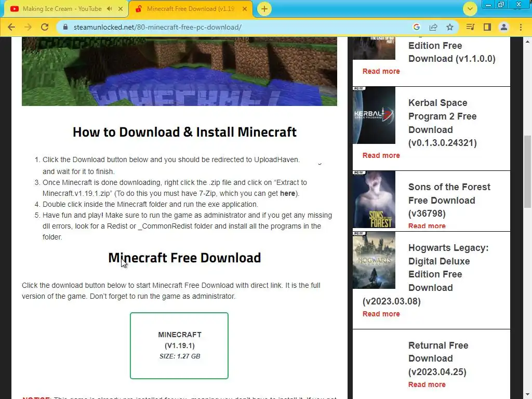This screenshot has height=399, width=532.
Task: Click the scrollbar up arrow
Action: click(527, 42)
